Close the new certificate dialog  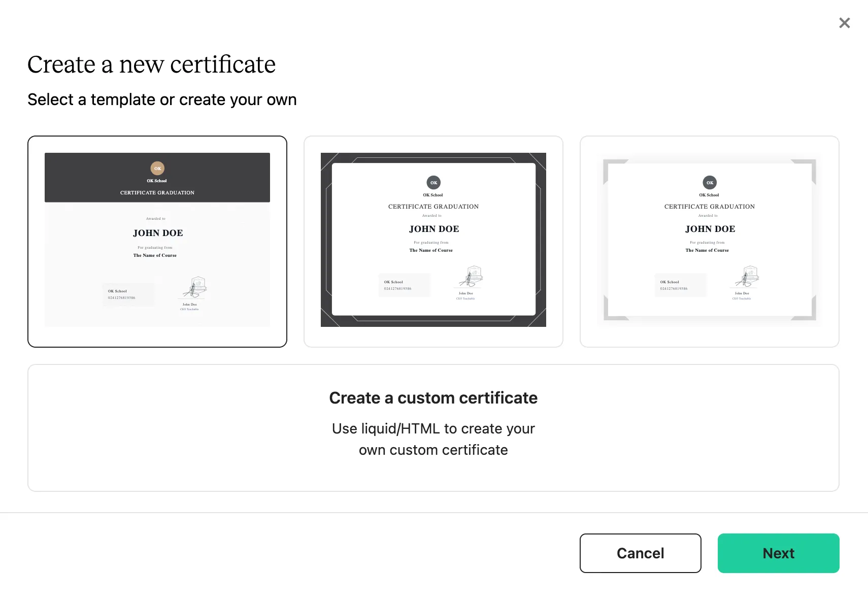tap(844, 23)
